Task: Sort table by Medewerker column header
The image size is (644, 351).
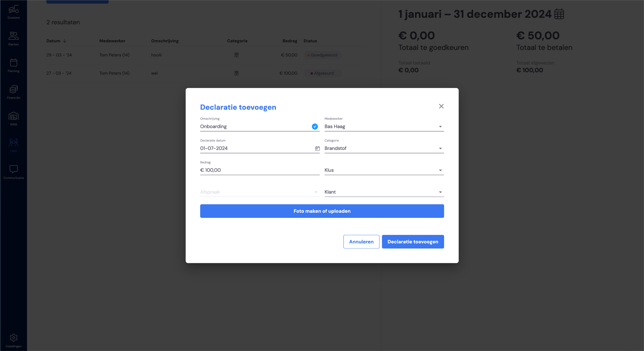Action: (x=112, y=41)
